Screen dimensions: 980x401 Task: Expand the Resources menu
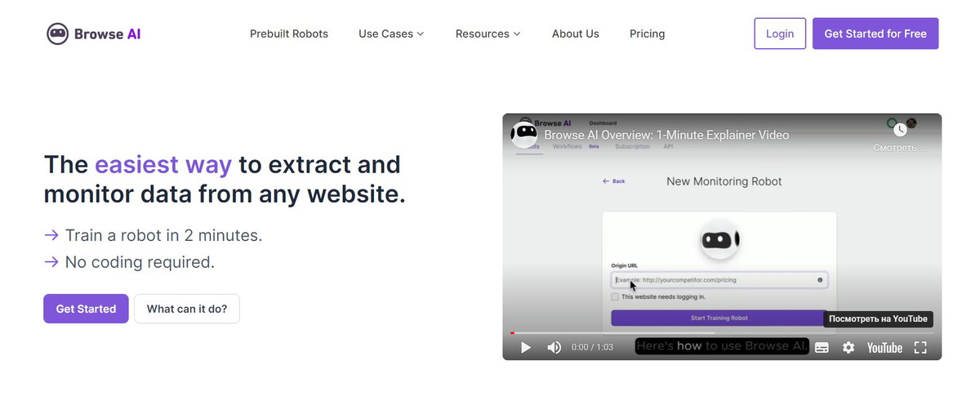[488, 33]
